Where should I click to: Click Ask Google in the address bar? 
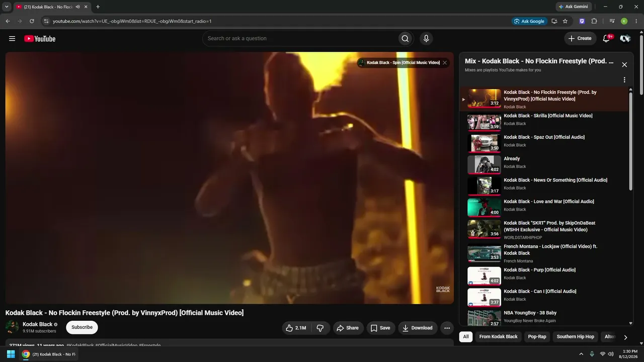(x=529, y=21)
